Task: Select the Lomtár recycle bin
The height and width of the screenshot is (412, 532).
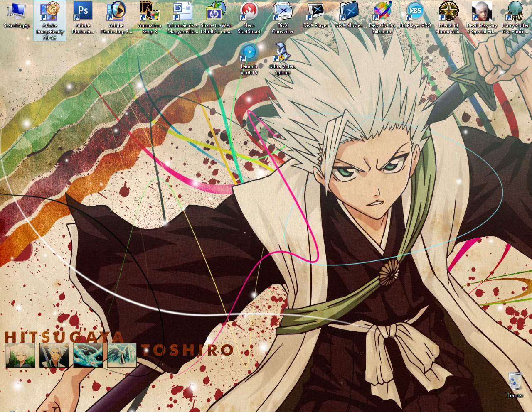Action: (515, 385)
